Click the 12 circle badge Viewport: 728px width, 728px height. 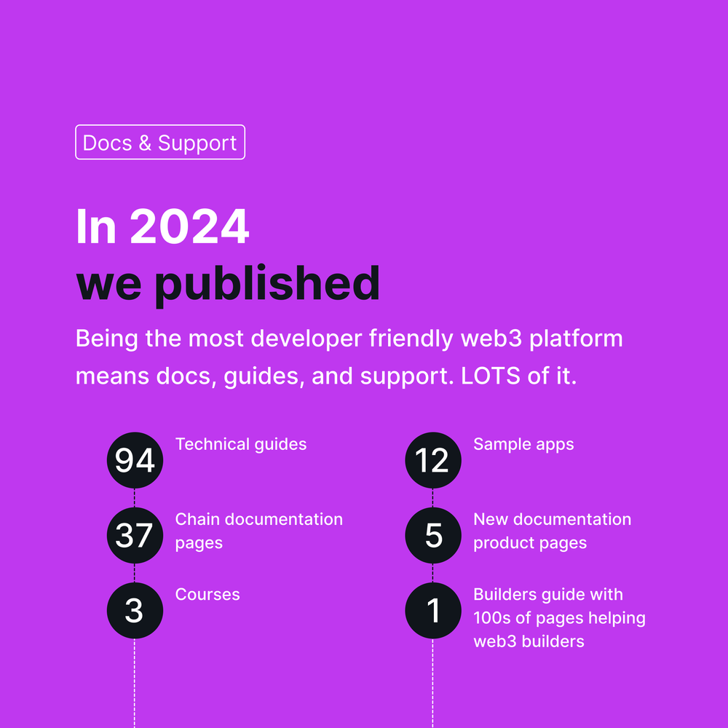433,460
